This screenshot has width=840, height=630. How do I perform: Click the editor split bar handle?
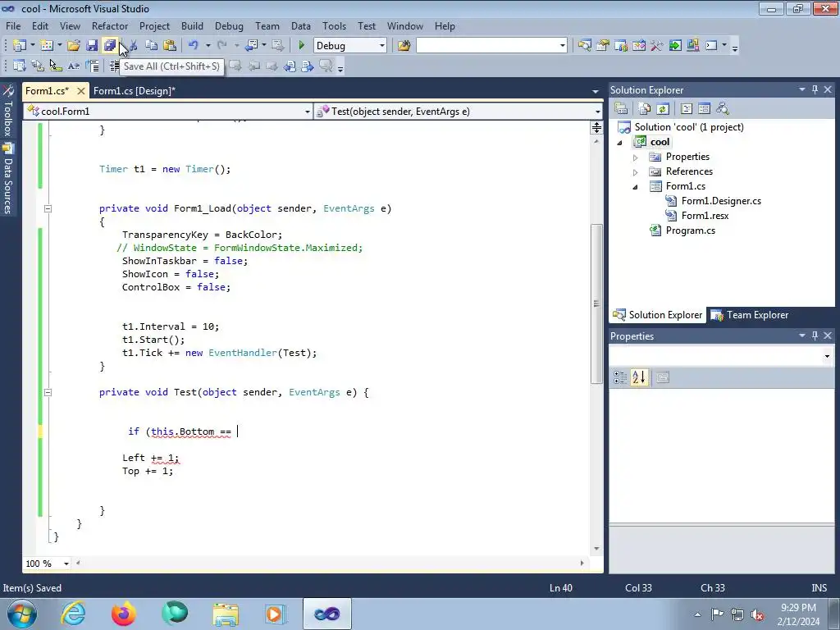596,127
